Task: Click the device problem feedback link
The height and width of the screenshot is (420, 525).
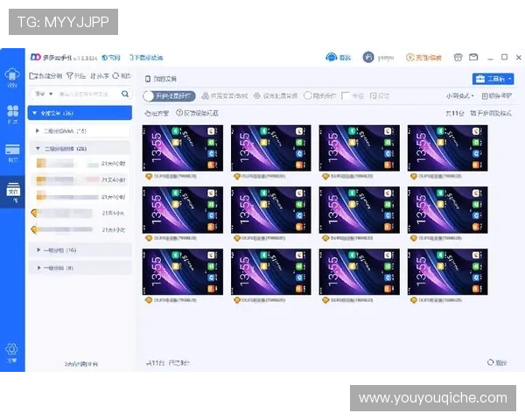Action: pyautogui.click(x=197, y=113)
